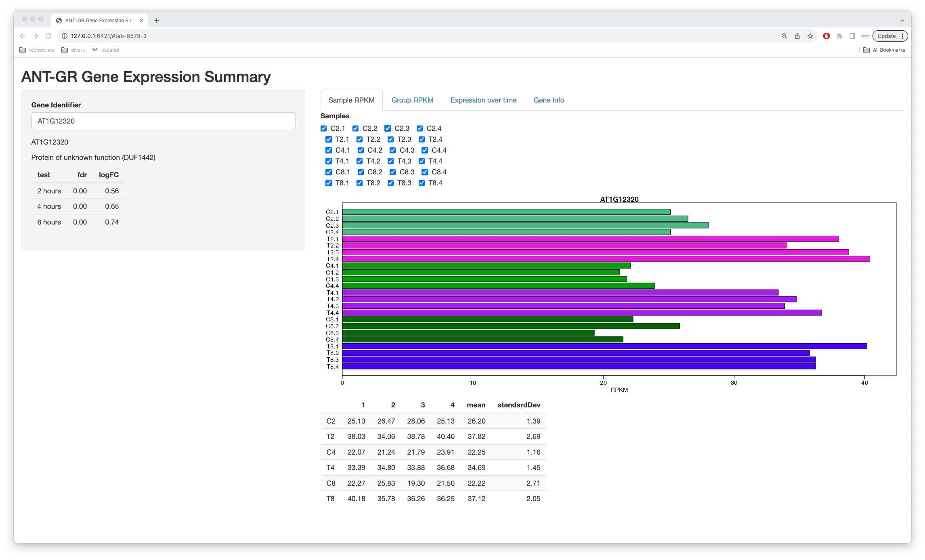This screenshot has height=560, width=925.
Task: Click the share page icon
Action: pos(797,36)
